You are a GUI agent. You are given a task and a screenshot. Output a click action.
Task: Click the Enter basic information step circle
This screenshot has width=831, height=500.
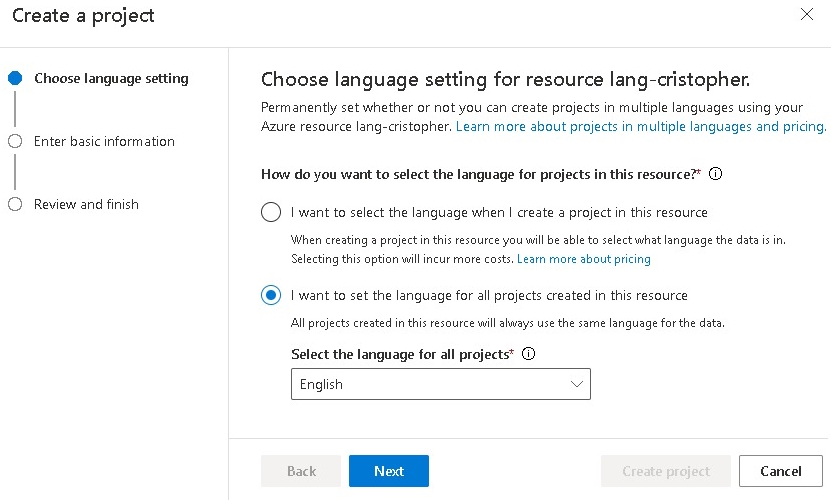tap(15, 141)
